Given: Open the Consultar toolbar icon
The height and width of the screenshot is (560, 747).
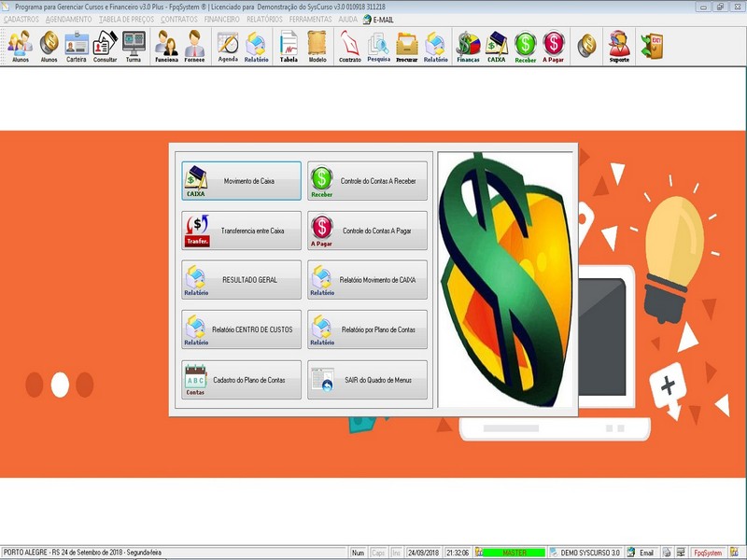Looking at the screenshot, I should (105, 46).
